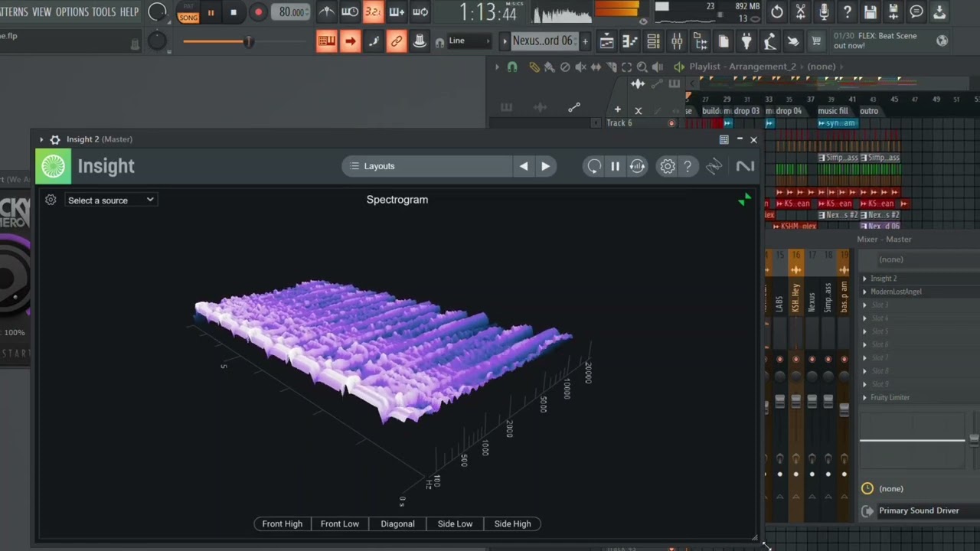The image size is (980, 551).
Task: Add a new pattern with plus button
Action: [x=585, y=41]
